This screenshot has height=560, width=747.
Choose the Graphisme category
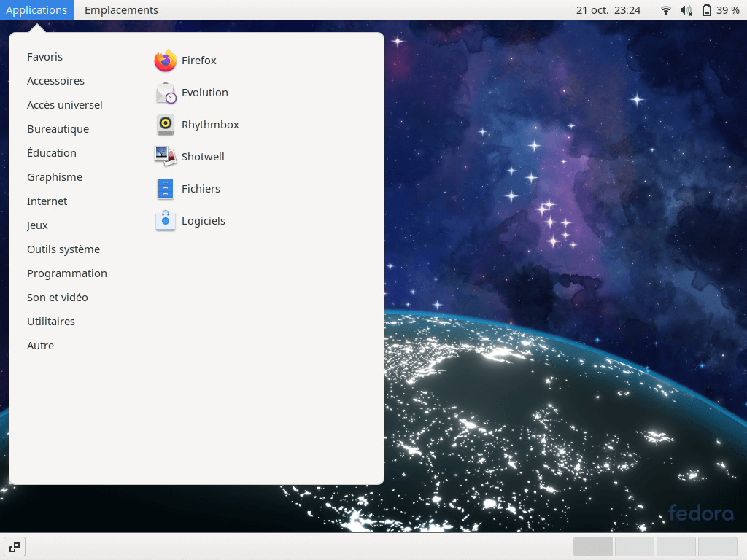(55, 177)
